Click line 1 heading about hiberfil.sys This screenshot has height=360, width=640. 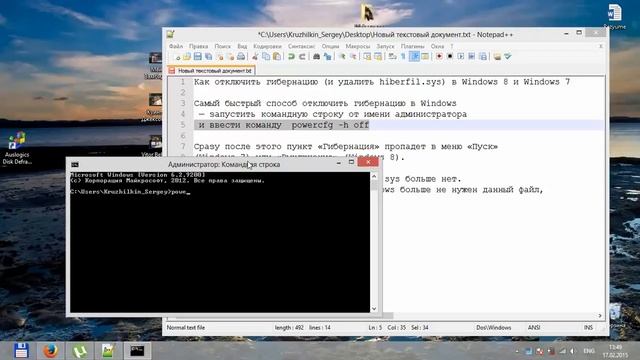tap(382, 82)
